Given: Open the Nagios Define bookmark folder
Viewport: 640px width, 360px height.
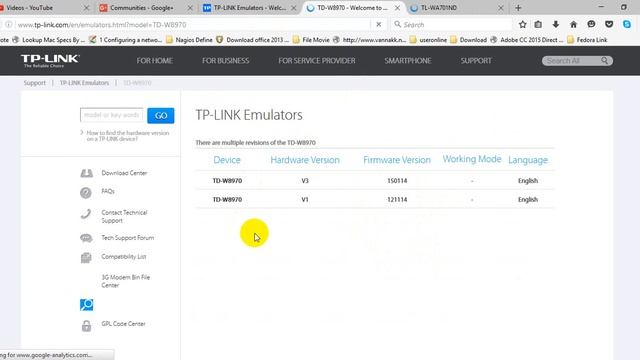Looking at the screenshot, I should (x=189, y=40).
